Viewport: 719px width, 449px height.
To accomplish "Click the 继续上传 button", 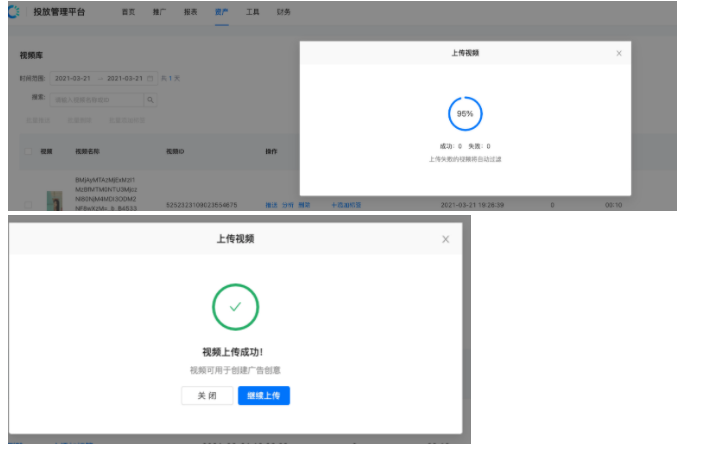I will 264,395.
